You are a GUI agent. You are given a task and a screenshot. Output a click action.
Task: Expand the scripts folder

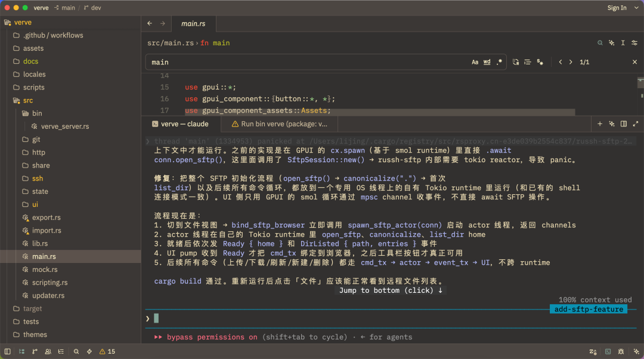[70, 88]
